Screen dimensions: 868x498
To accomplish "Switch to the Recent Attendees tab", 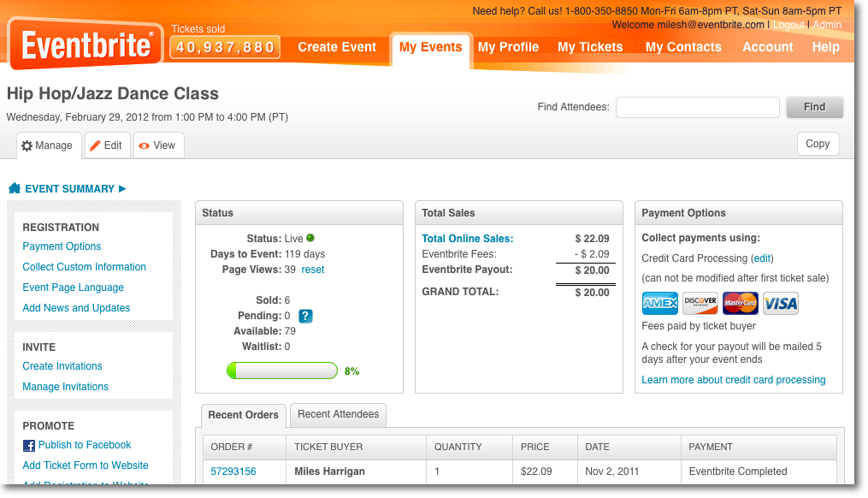I will coord(339,414).
